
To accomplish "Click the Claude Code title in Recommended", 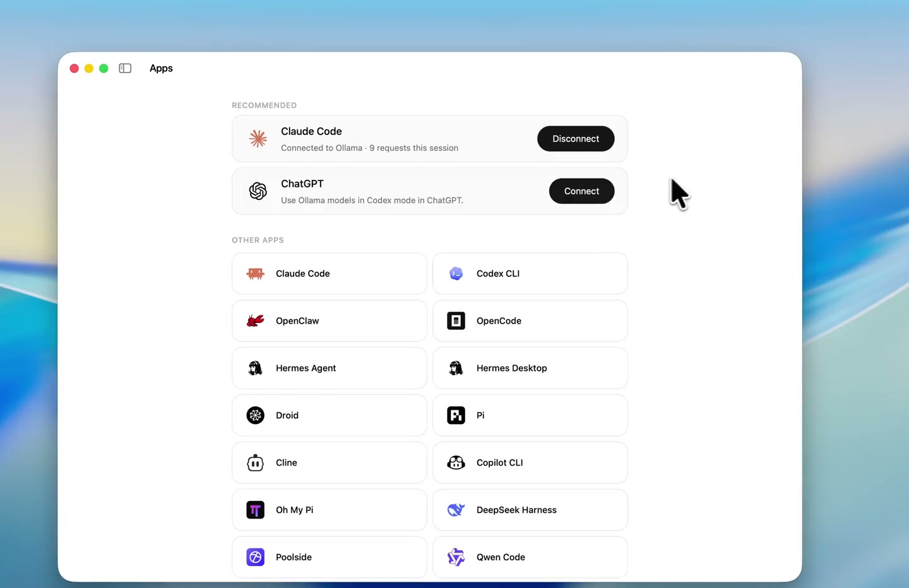I will point(311,131).
